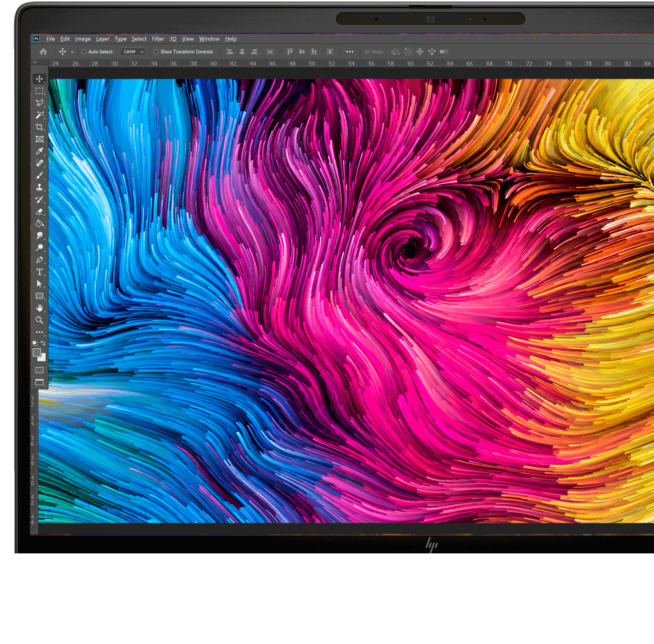Open the Auto-Select Layer dropdown

pos(133,51)
